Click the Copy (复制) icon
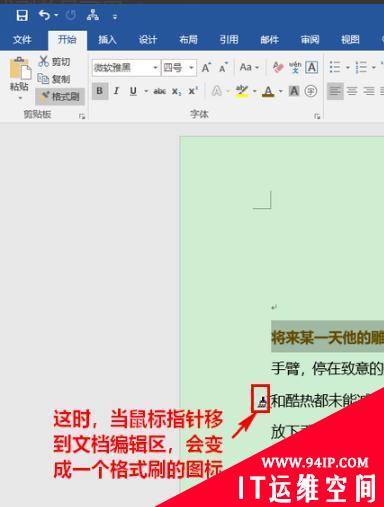This screenshot has height=507, width=384. [x=43, y=79]
